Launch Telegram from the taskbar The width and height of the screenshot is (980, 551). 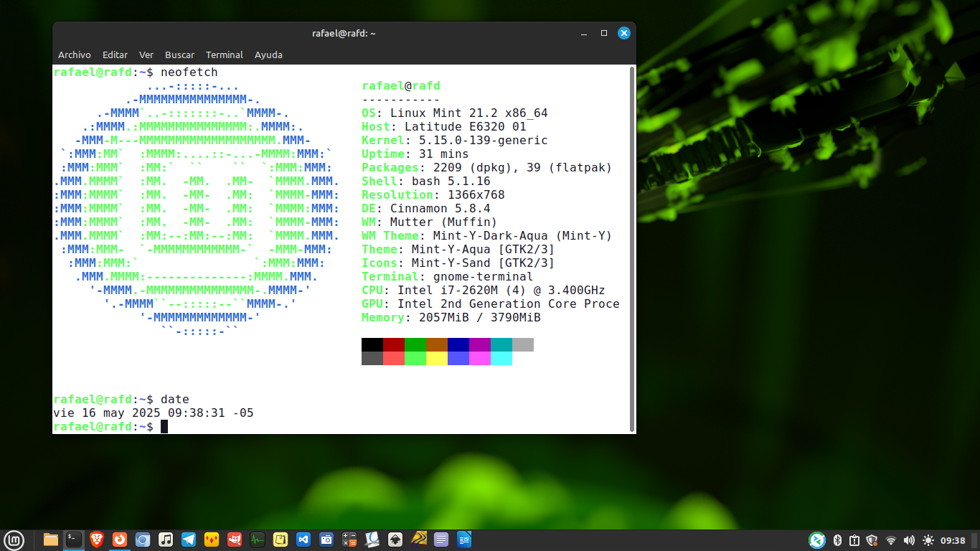[189, 540]
